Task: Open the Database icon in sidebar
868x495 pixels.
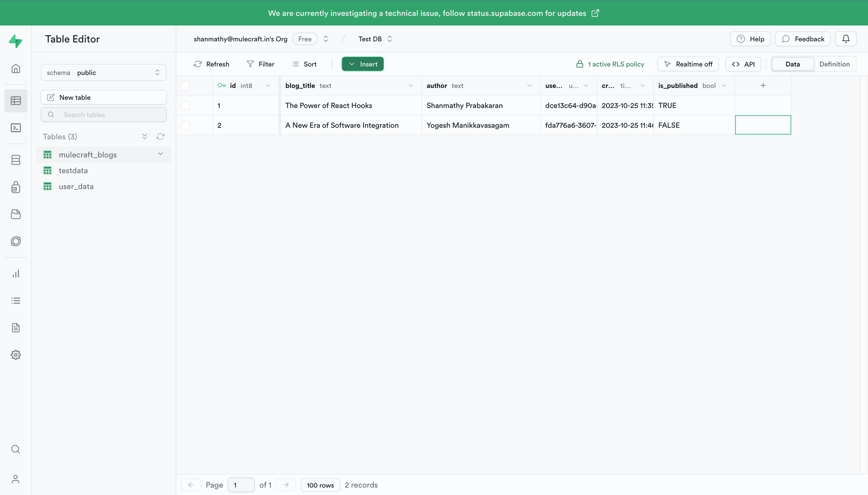Action: (16, 160)
